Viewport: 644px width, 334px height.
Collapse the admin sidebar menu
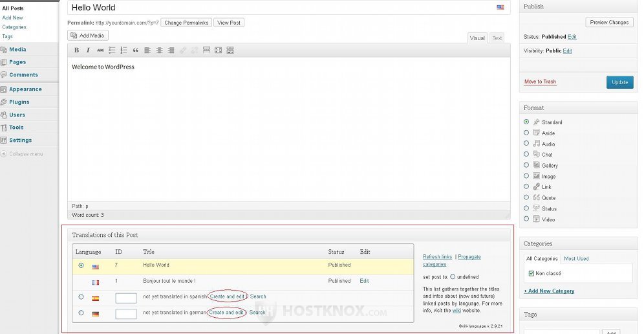pos(22,154)
